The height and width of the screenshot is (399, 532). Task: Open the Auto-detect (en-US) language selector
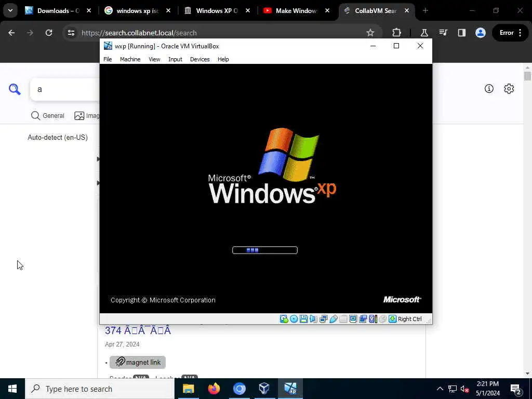(x=58, y=137)
